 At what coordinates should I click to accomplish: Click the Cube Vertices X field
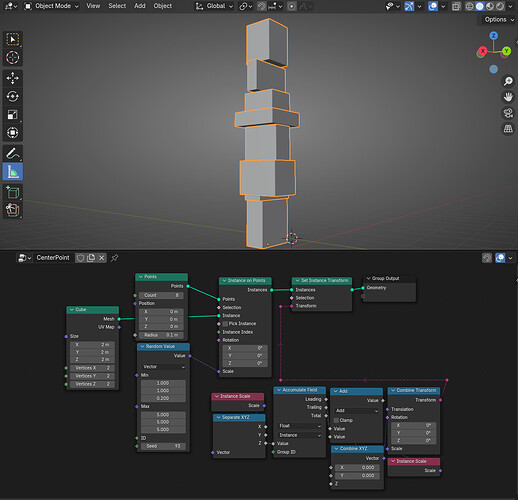[x=92, y=368]
